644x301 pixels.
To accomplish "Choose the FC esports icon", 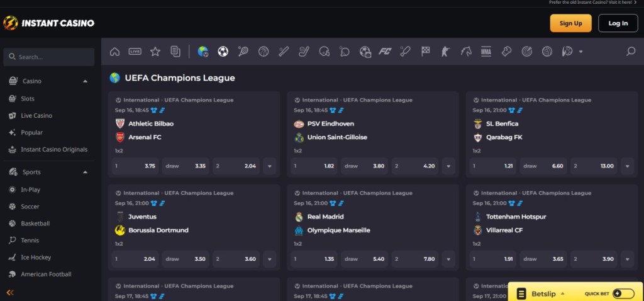I will (385, 52).
